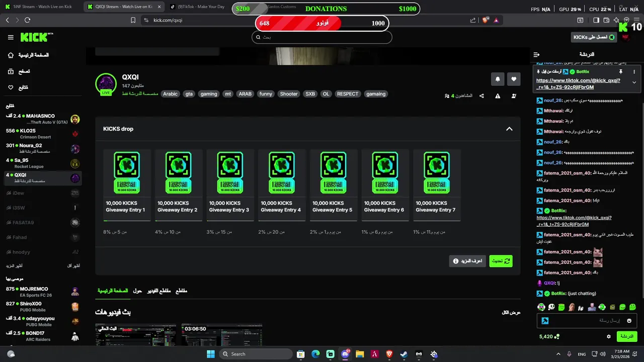Click the Kick search box
The height and width of the screenshot is (362, 644).
coord(322,37)
